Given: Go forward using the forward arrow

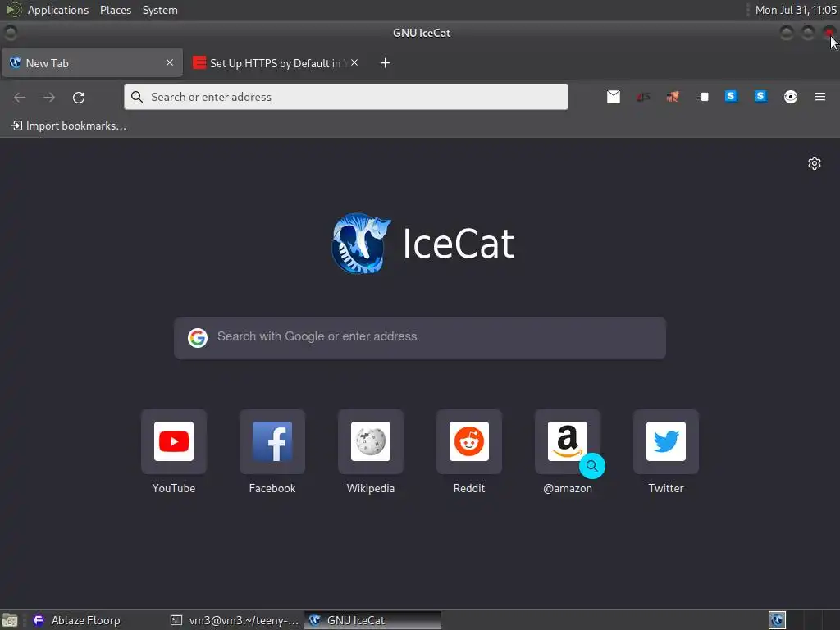Looking at the screenshot, I should click(x=49, y=97).
